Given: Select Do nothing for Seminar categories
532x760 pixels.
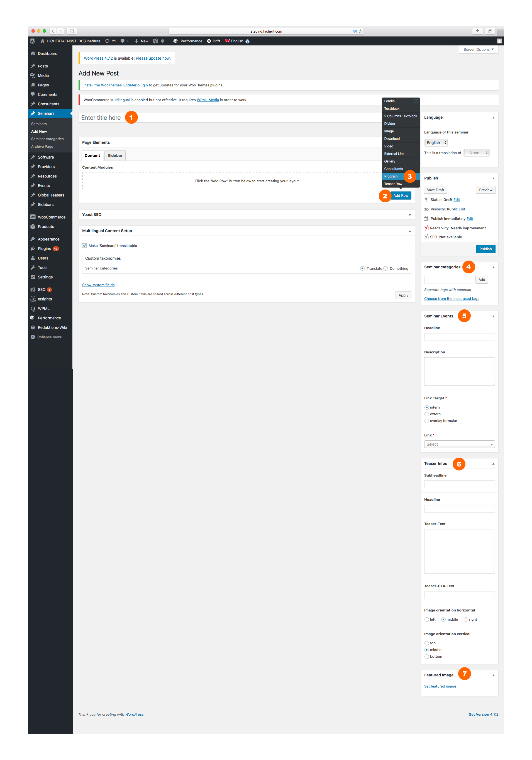Looking at the screenshot, I should pos(385,268).
